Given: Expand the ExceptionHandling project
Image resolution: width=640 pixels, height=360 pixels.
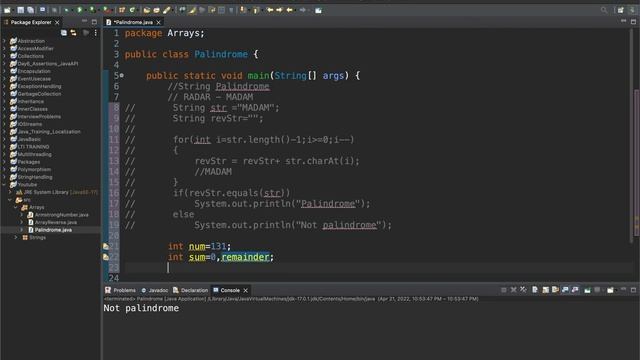Looking at the screenshot, I should pos(4,86).
